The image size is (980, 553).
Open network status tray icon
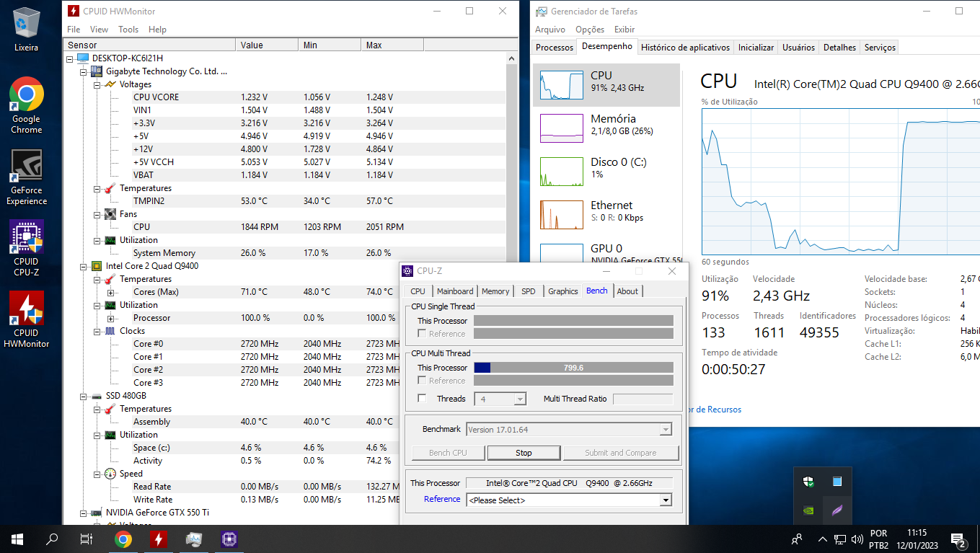pos(840,539)
